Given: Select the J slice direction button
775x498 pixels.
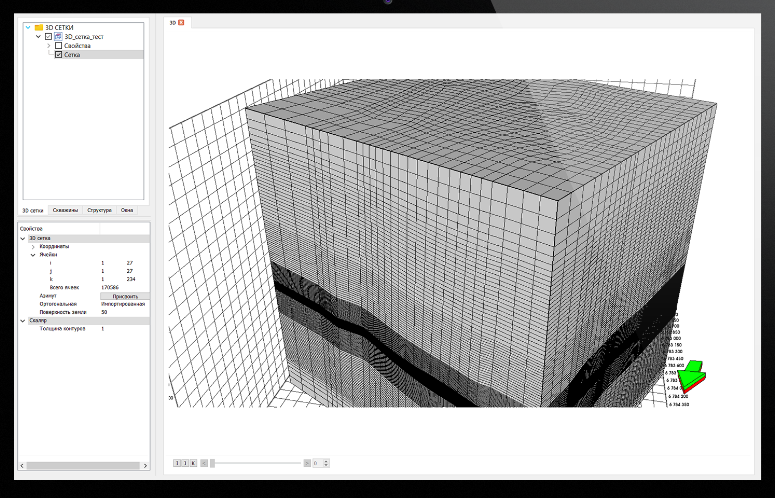Looking at the screenshot, I should coord(184,463).
